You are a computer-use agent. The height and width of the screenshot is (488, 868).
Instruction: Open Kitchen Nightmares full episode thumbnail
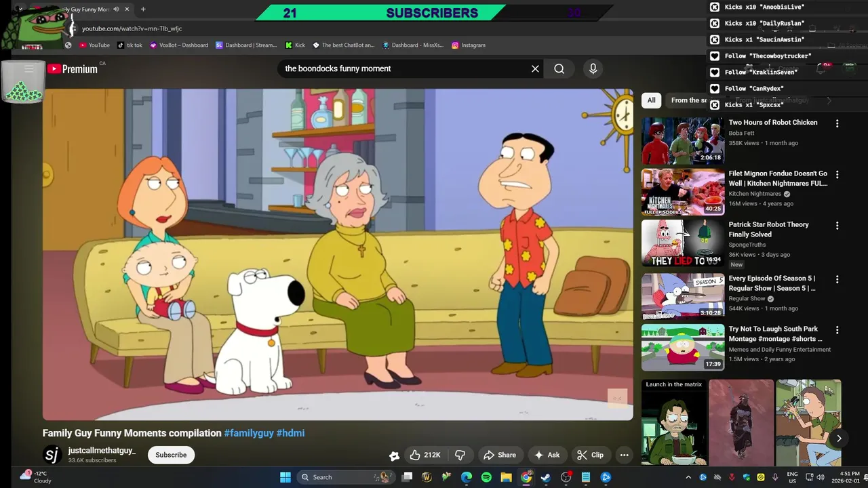coord(683,192)
